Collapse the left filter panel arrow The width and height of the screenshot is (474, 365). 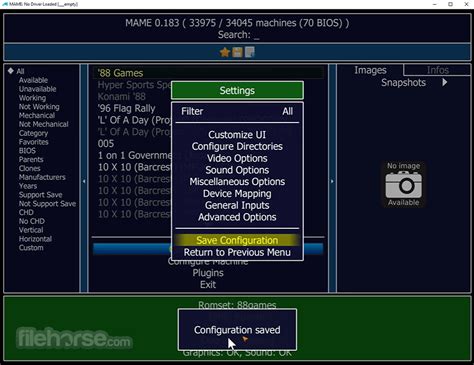point(84,181)
